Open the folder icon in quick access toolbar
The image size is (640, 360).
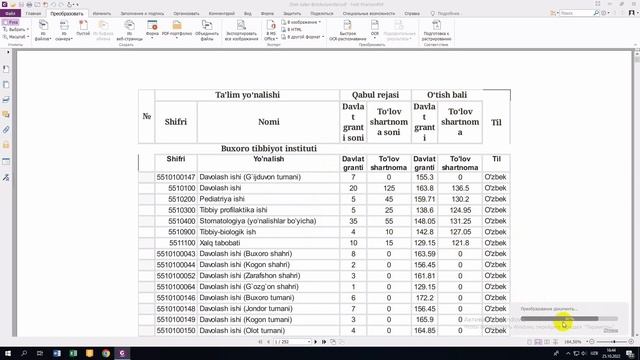tap(13, 4)
